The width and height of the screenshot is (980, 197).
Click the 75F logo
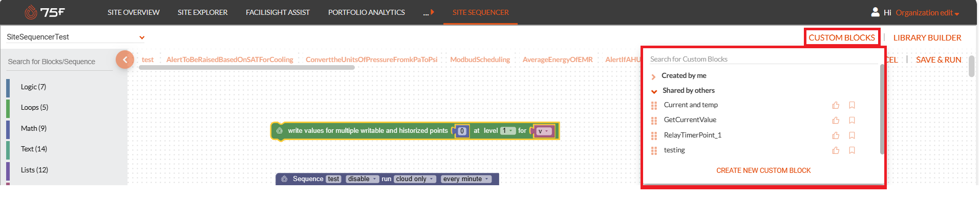(45, 12)
